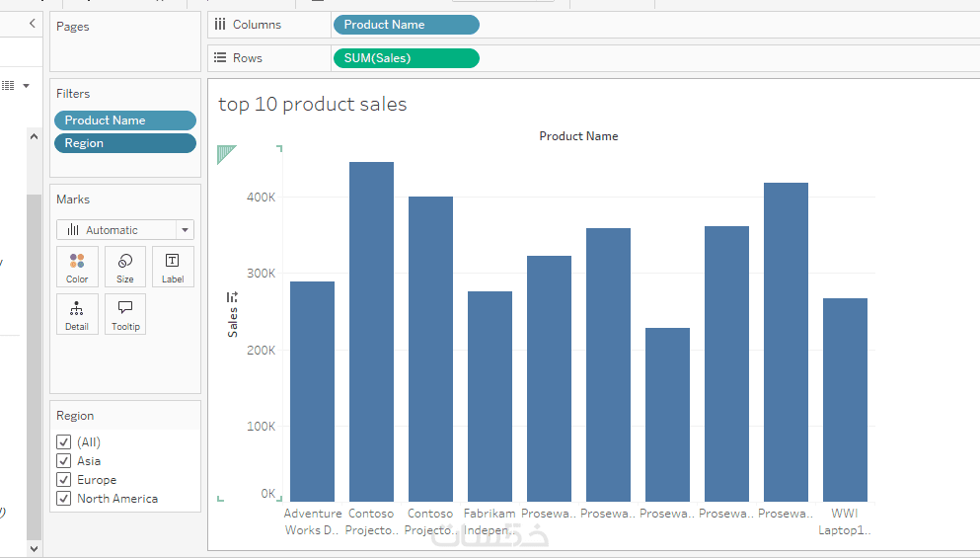The width and height of the screenshot is (980, 558).
Task: Select the Product Name pill in Columns
Action: coord(406,25)
